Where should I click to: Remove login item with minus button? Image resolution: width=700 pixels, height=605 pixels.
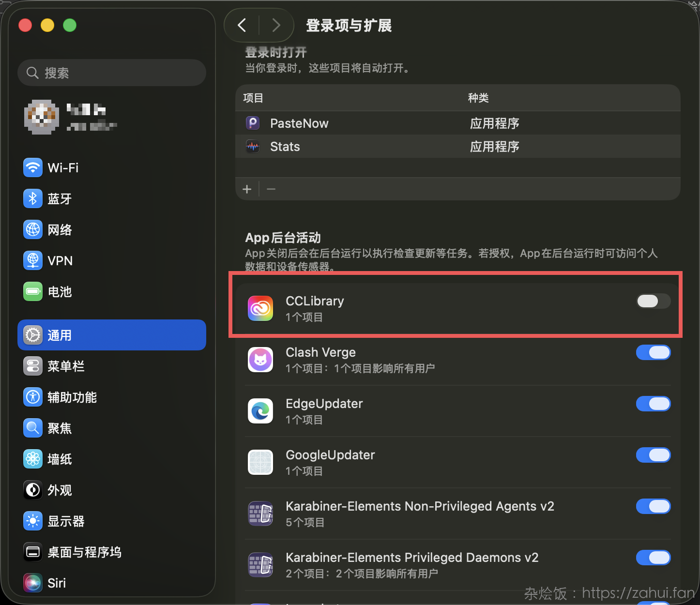[x=271, y=189]
